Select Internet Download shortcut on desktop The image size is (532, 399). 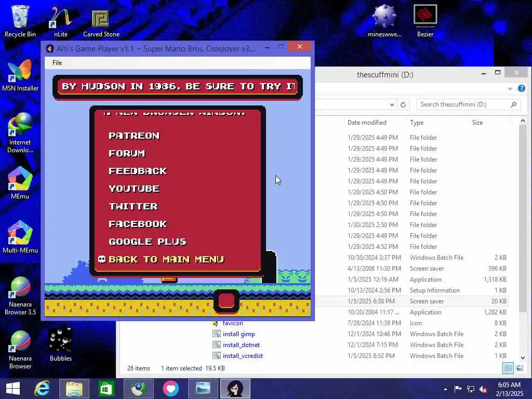(x=20, y=133)
